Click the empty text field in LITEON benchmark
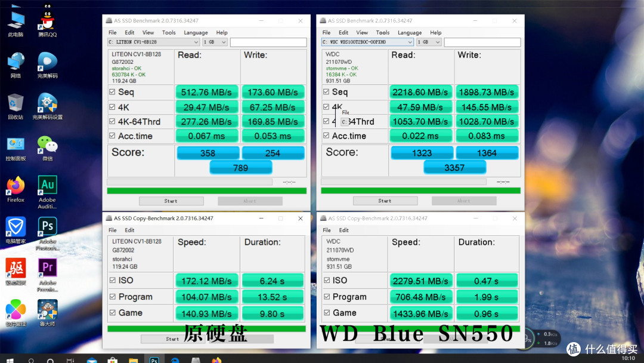644x363 pixels. (x=268, y=42)
